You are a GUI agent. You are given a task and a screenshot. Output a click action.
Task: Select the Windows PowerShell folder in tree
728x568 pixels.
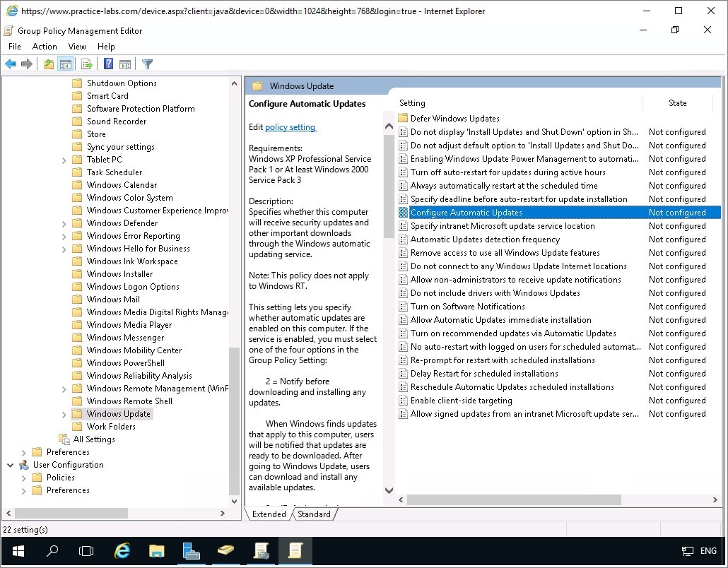click(x=125, y=363)
